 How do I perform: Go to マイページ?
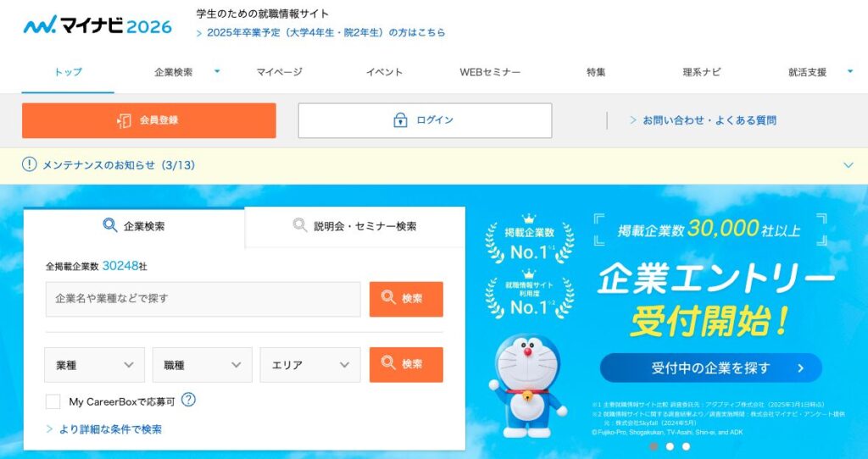pos(279,72)
